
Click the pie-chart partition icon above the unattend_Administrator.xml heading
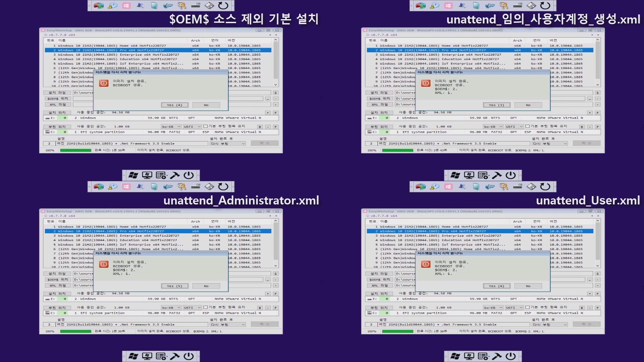pyautogui.click(x=98, y=187)
